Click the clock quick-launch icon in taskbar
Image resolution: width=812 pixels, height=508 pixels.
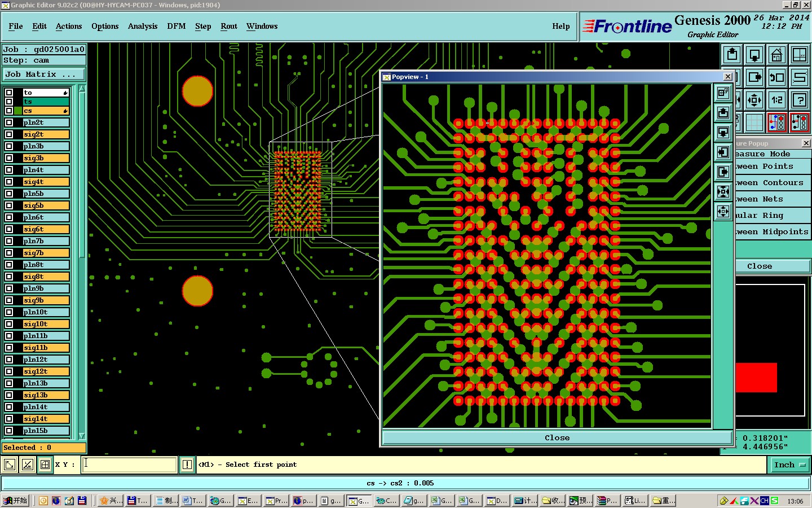[x=43, y=501]
